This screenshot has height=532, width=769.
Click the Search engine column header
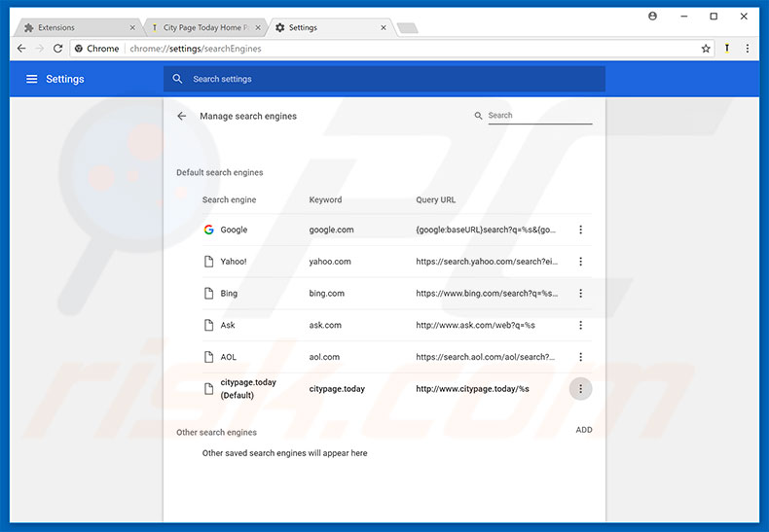click(229, 200)
